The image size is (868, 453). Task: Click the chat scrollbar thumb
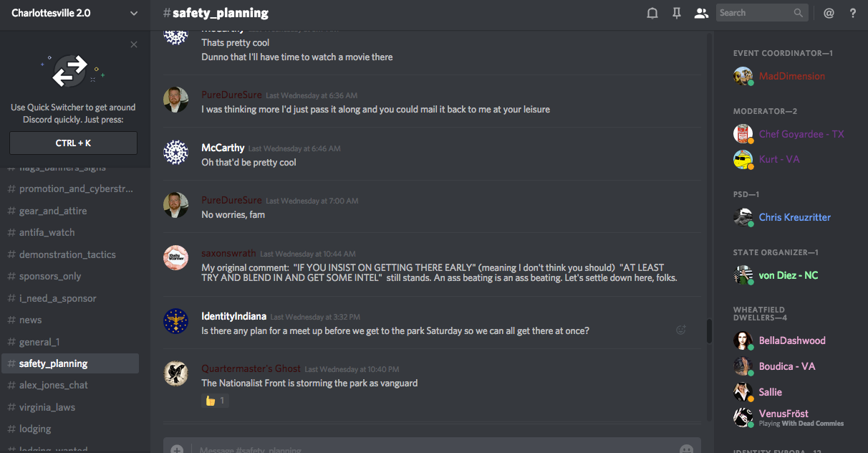point(709,330)
